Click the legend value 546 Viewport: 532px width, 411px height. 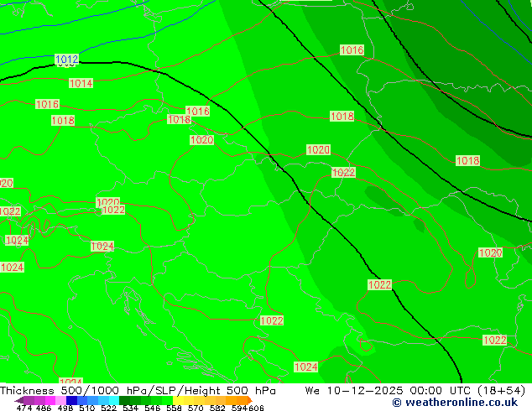coord(153,408)
